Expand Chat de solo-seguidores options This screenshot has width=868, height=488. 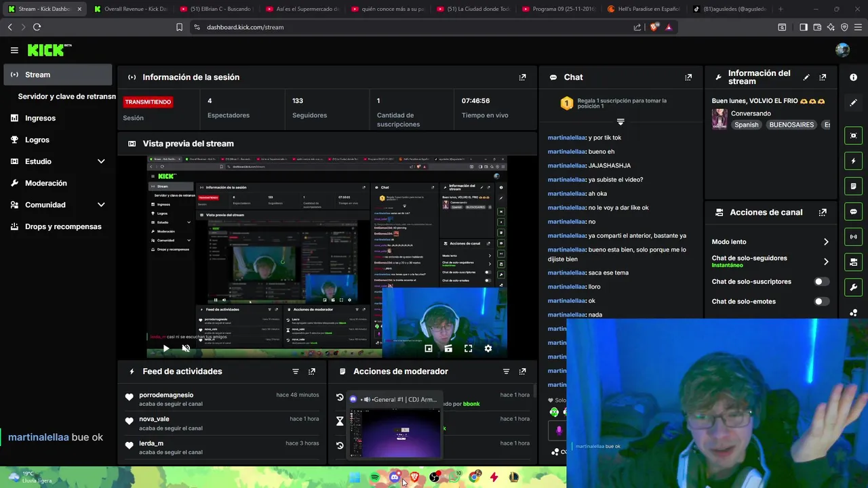826,262
